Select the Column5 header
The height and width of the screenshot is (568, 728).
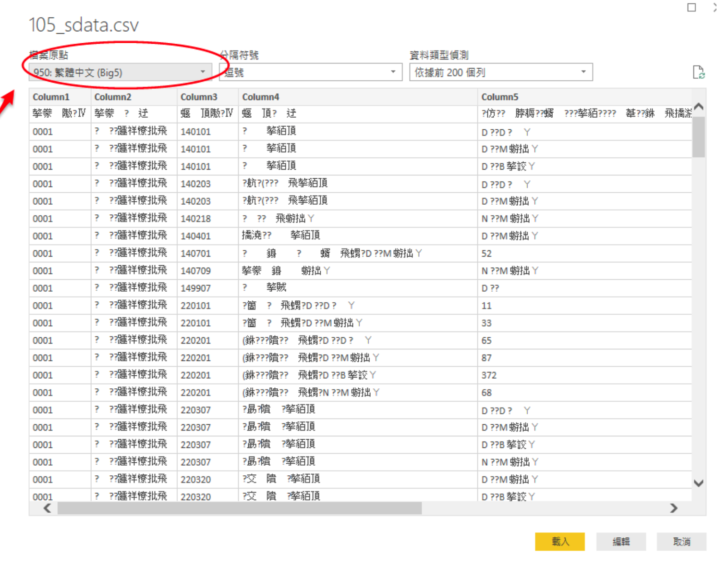(x=584, y=97)
